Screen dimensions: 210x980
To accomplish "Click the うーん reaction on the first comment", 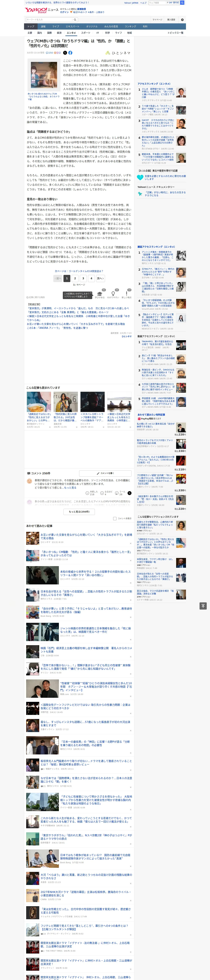I will click(120, 493).
